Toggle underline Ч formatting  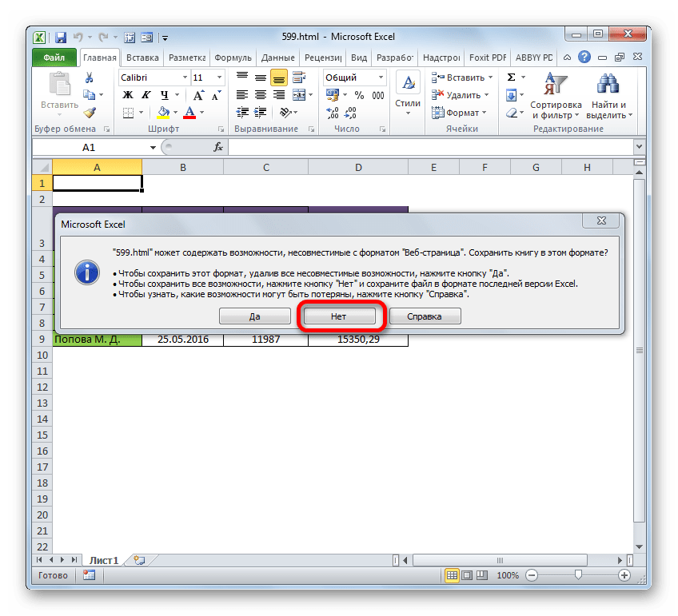(165, 95)
